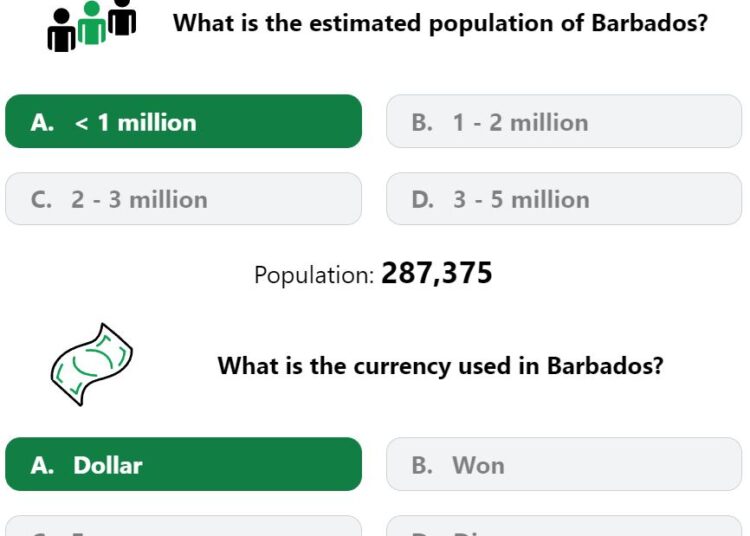
Task: Click the green person figure in population icon
Action: pyautogui.click(x=91, y=22)
